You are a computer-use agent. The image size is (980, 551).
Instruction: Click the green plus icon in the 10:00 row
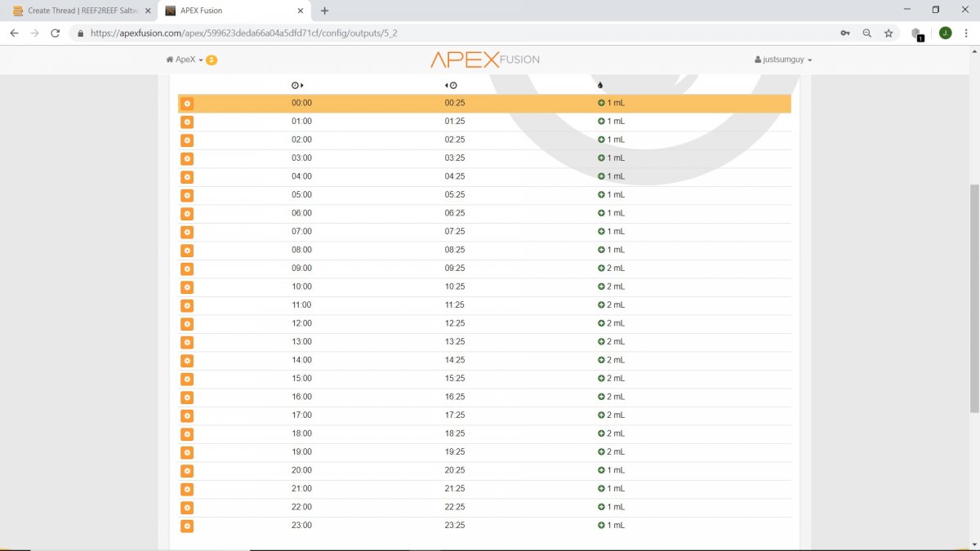point(601,287)
